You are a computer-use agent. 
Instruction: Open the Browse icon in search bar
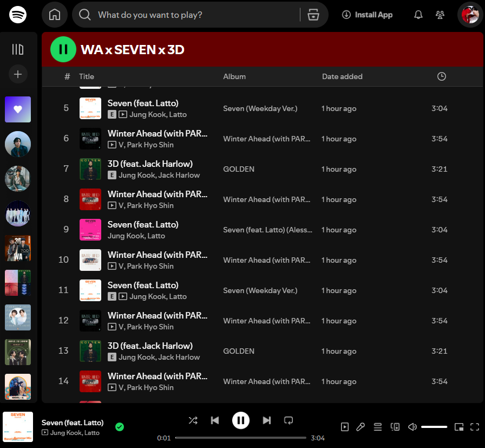point(313,15)
